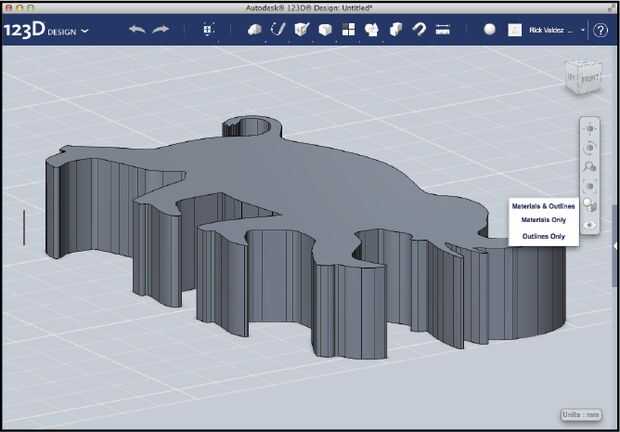Activate the Snap magnet tool
This screenshot has height=432, width=620.
click(x=419, y=29)
